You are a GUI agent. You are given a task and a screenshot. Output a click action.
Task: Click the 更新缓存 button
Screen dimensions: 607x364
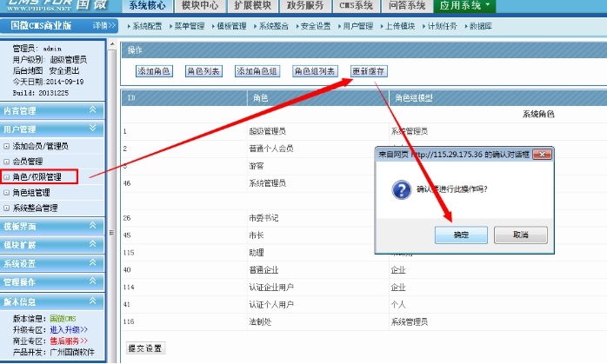point(368,70)
